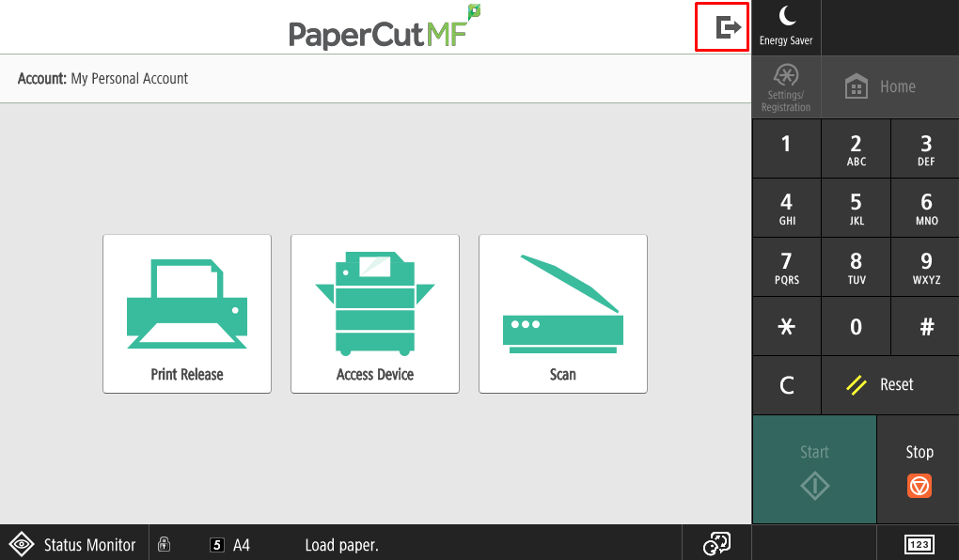Open the Scan function
This screenshot has height=560, width=959.
point(562,314)
